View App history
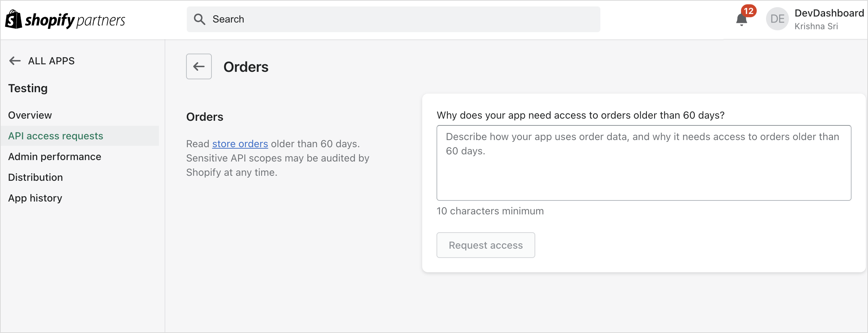The height and width of the screenshot is (333, 868). (x=35, y=198)
